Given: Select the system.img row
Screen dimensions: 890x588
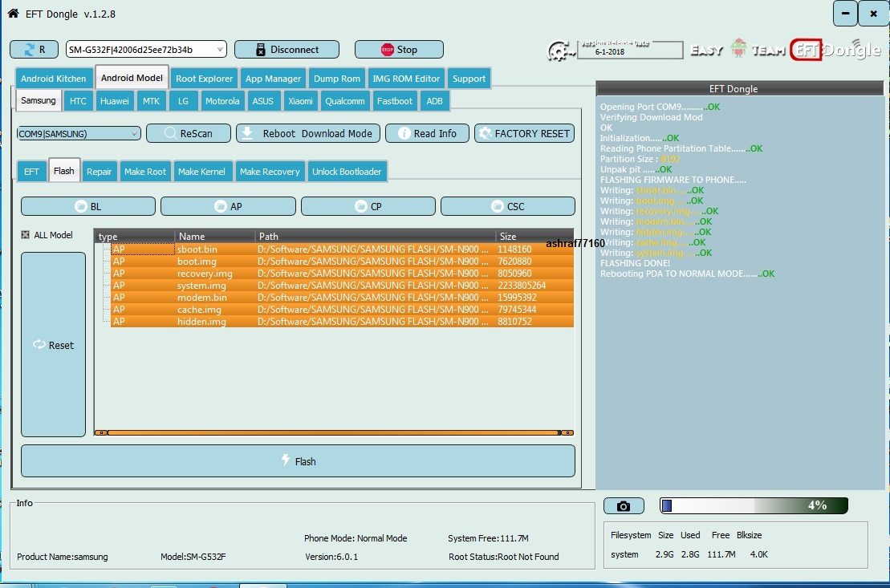Looking at the screenshot, I should click(x=342, y=286).
